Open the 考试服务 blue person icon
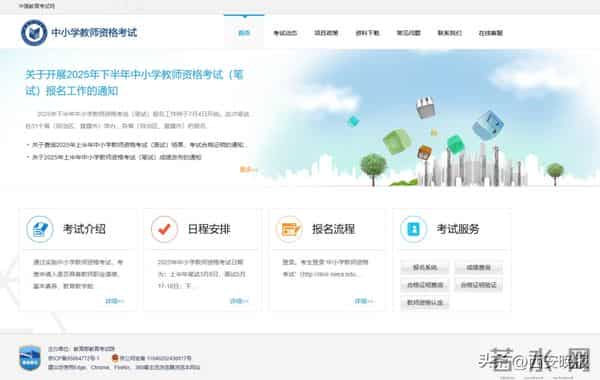 [x=413, y=229]
